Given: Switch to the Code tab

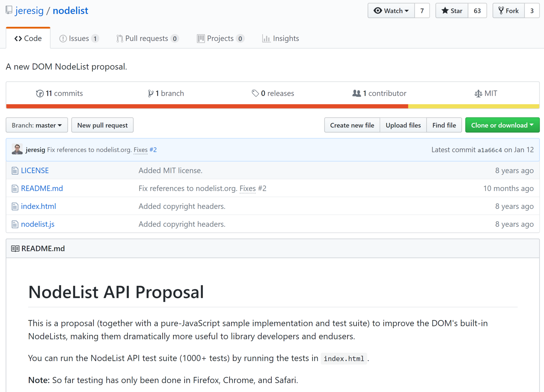Looking at the screenshot, I should tap(28, 38).
